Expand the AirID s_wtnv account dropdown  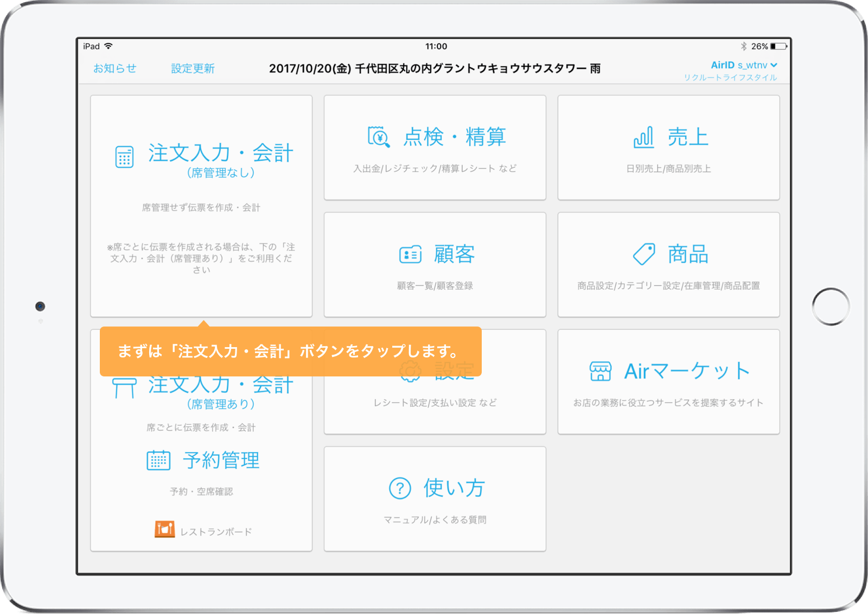tap(744, 65)
